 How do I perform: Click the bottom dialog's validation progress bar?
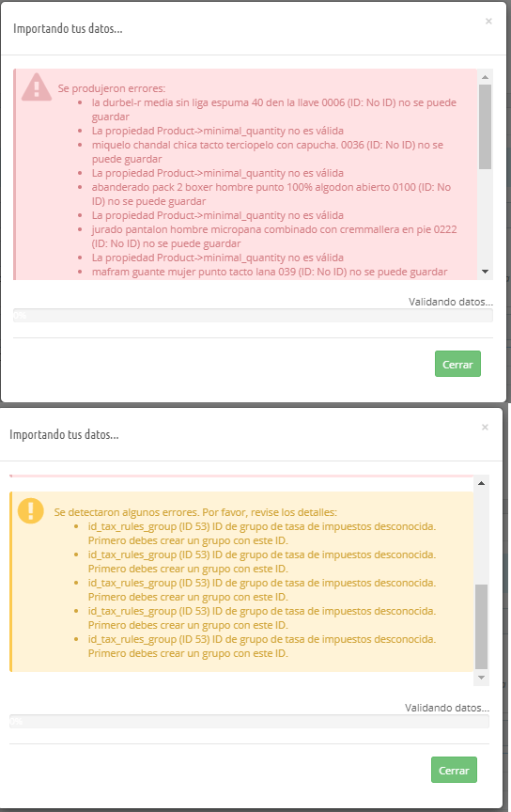pyautogui.click(x=249, y=722)
